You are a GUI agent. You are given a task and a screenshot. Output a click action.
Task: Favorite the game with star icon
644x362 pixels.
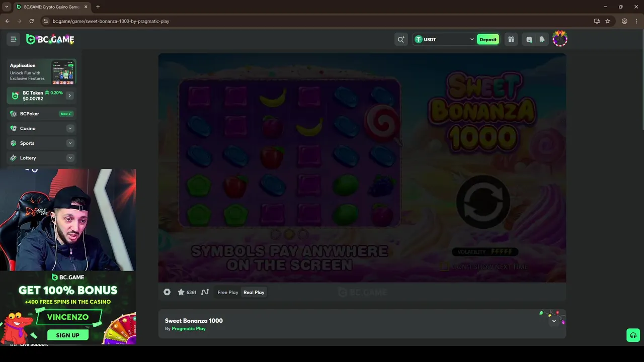pos(181,292)
